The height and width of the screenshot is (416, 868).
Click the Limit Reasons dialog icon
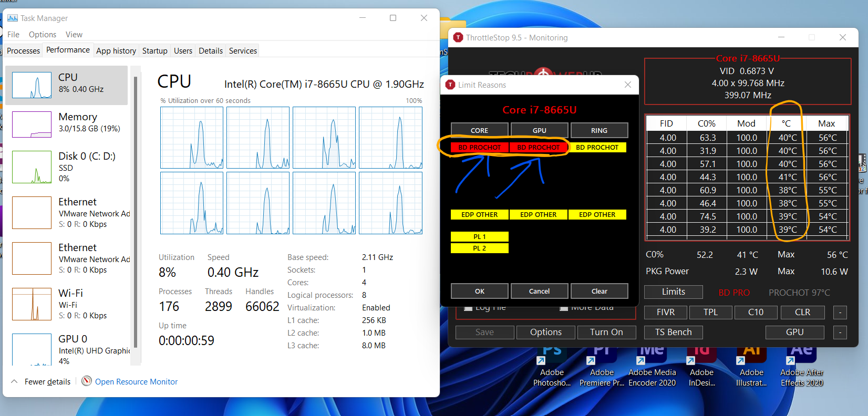point(450,85)
